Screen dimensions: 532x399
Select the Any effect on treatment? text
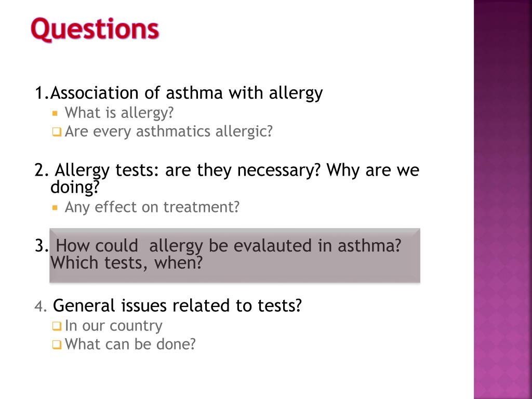pyautogui.click(x=152, y=207)
